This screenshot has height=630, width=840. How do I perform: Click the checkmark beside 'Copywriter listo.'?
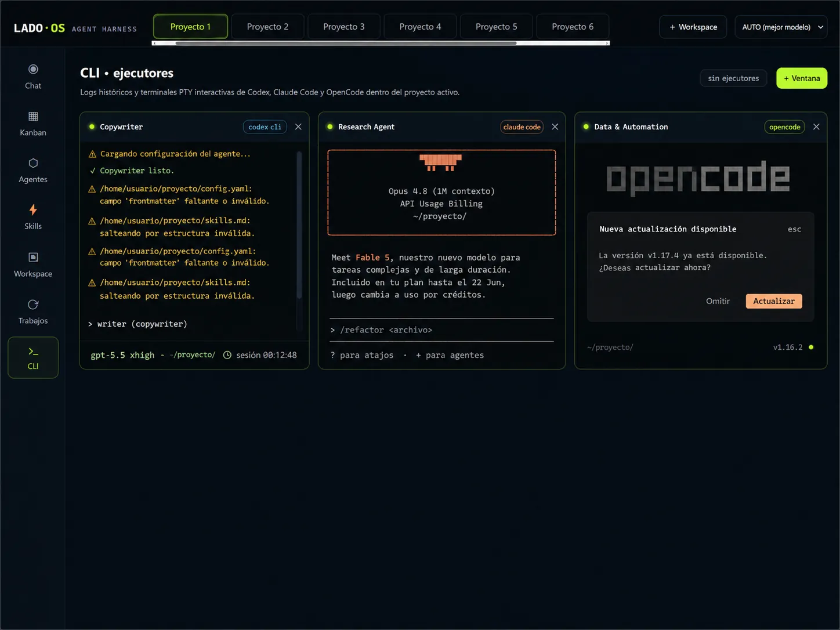coord(92,171)
